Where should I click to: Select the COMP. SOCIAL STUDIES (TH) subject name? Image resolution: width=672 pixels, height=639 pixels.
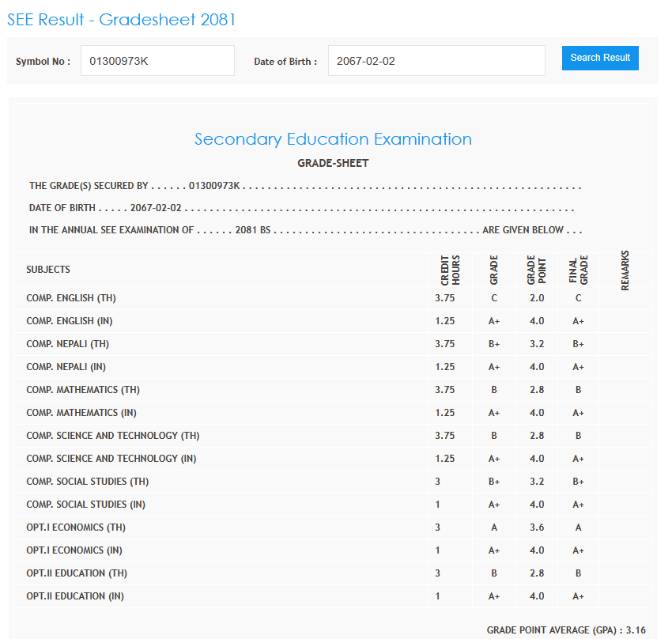point(87,482)
